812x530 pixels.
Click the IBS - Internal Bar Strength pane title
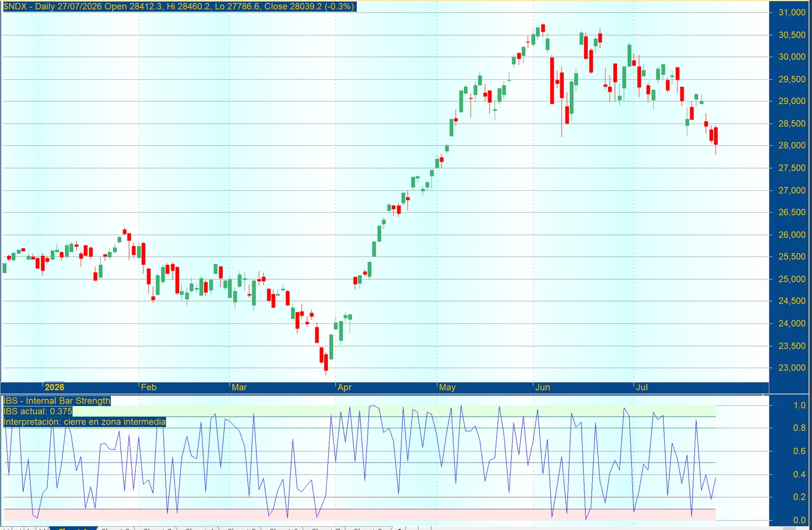(57, 401)
